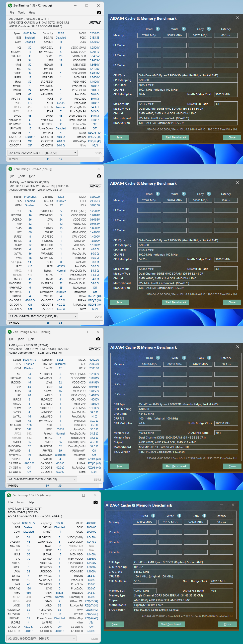Click AMD Ryzen 9 7950X header text in ZenTimings
This screenshot has width=243, height=644.
click(25, 509)
